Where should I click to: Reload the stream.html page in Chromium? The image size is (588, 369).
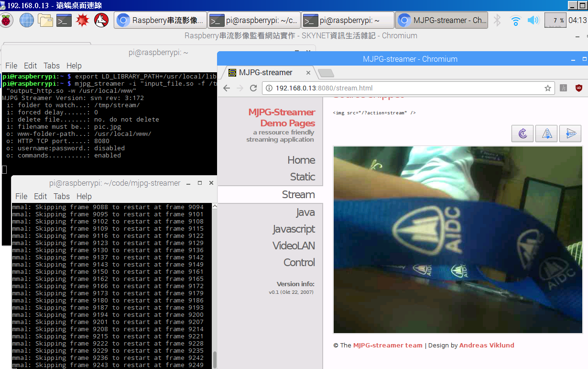pyautogui.click(x=253, y=88)
